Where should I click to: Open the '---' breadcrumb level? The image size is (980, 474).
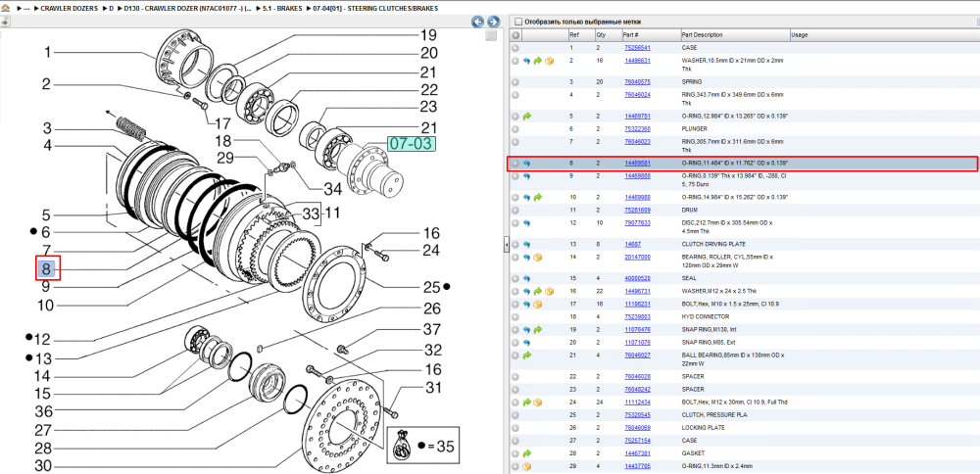click(x=25, y=9)
